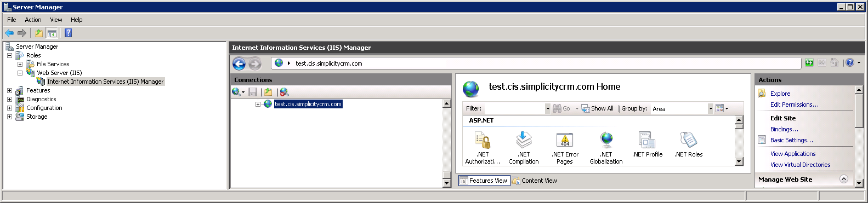Click the View Applications link
868x203 pixels.
[792, 154]
